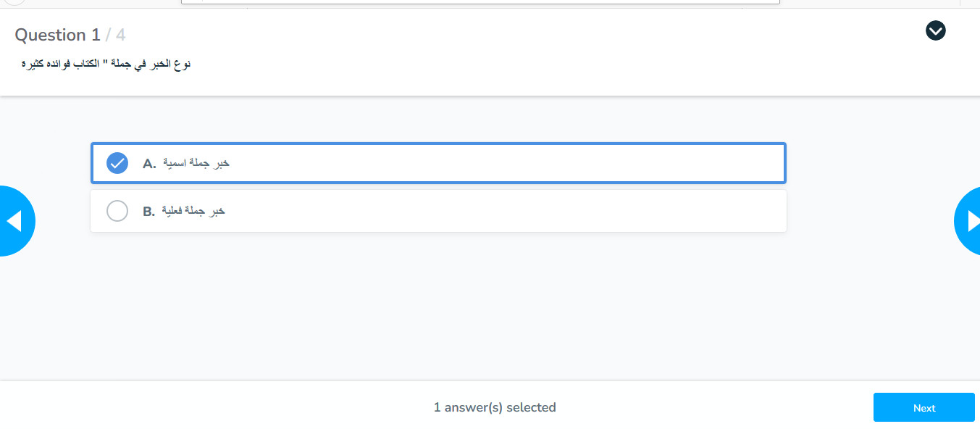Click the letter B. option label
Viewport: 980px width, 429px height.
(149, 212)
